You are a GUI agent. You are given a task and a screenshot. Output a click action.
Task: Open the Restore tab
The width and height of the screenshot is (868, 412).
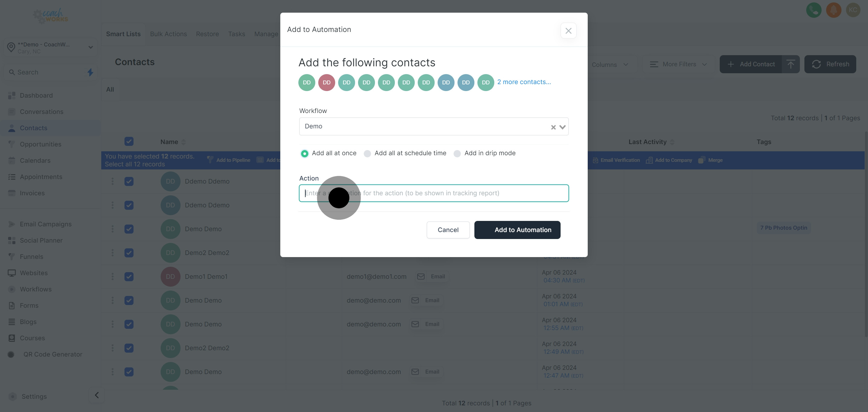[x=207, y=34]
